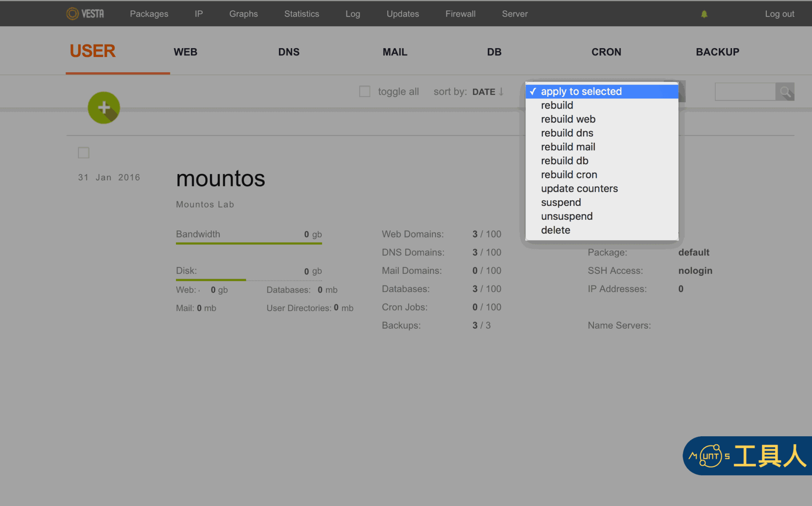Click the Log out link

click(779, 14)
